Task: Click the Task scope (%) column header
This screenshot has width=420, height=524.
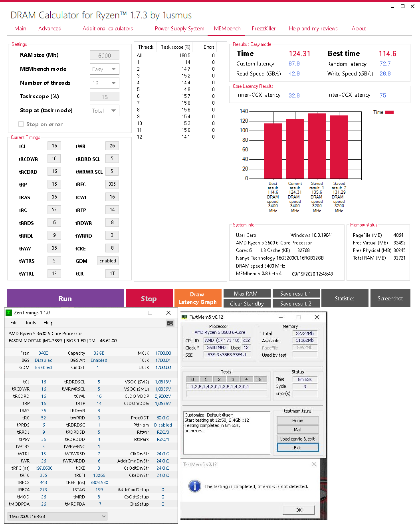Action: pyautogui.click(x=176, y=47)
